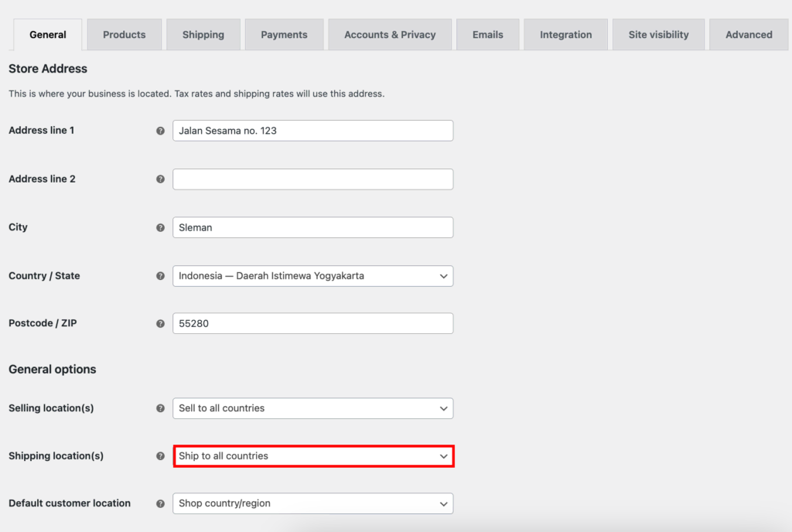Select the Site visibility tab

coord(658,35)
